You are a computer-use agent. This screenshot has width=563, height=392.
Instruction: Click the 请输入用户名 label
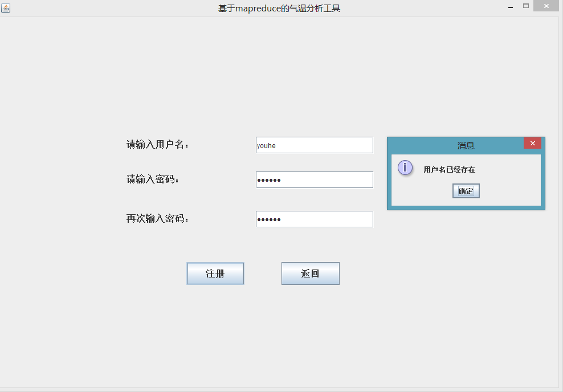(x=157, y=145)
